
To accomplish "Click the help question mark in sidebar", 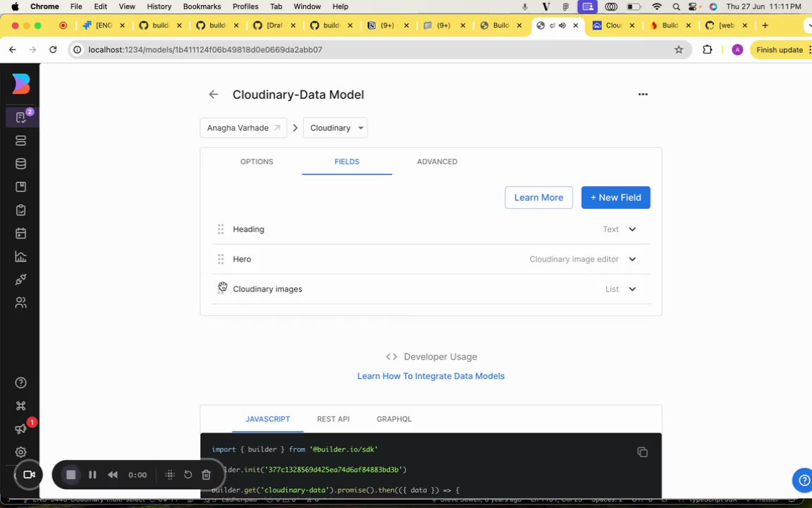I will (x=20, y=383).
